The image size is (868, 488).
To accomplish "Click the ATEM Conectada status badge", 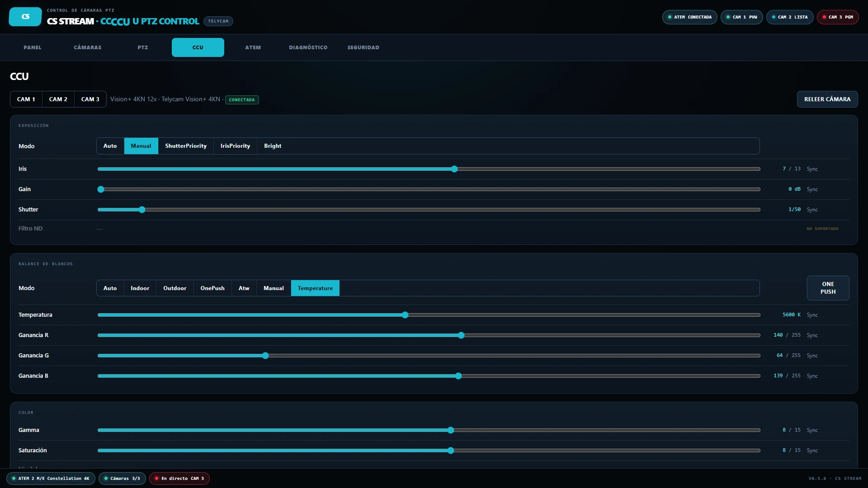I will click(689, 17).
